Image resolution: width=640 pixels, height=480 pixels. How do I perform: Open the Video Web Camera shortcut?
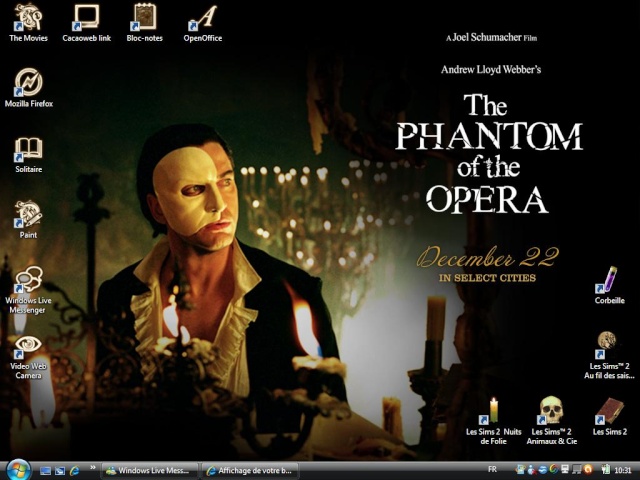pyautogui.click(x=28, y=356)
